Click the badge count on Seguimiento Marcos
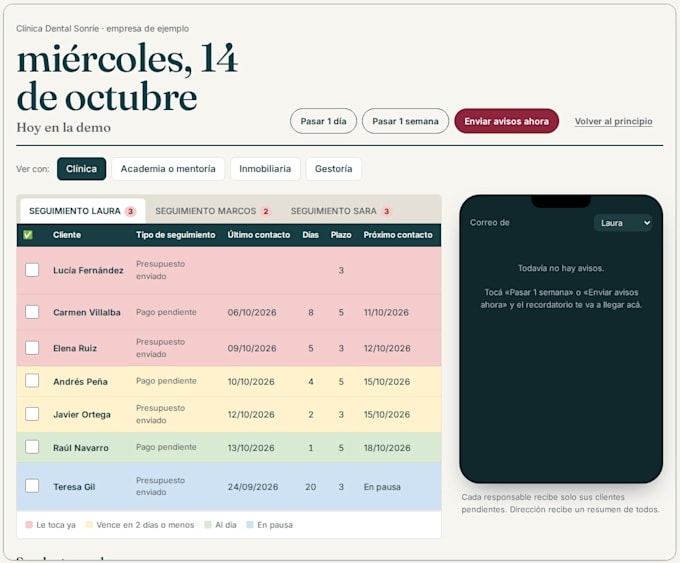Screen dimensions: 680x563 pyautogui.click(x=266, y=211)
